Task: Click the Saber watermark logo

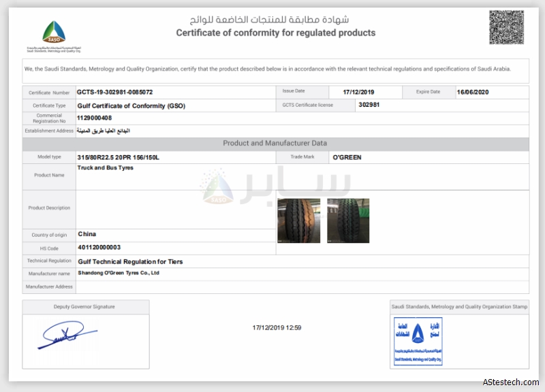Action: click(276, 186)
